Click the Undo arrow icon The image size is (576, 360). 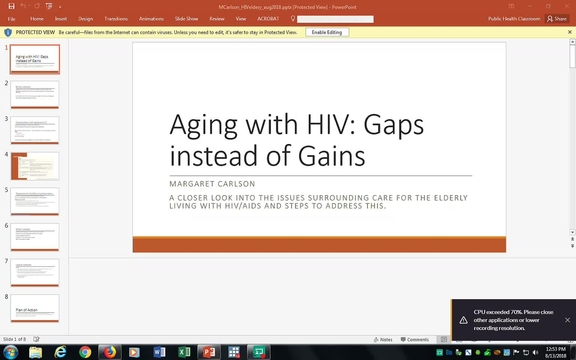click(x=23, y=6)
